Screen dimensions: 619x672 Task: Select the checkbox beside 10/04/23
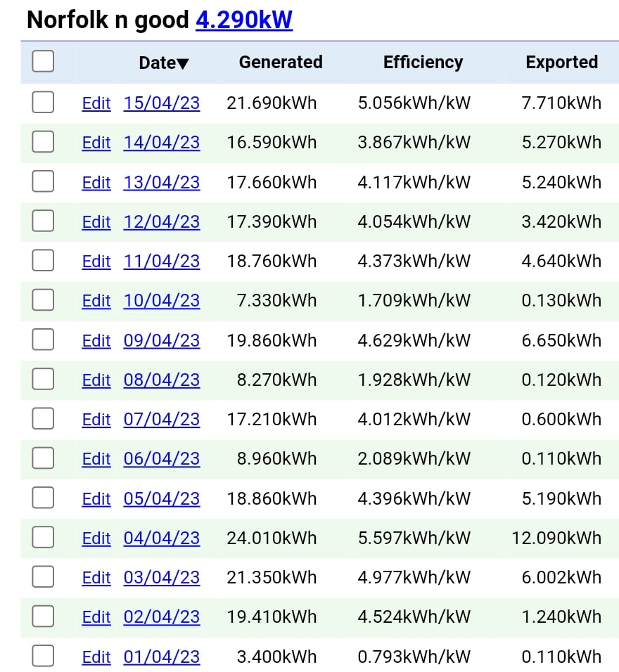click(x=43, y=299)
